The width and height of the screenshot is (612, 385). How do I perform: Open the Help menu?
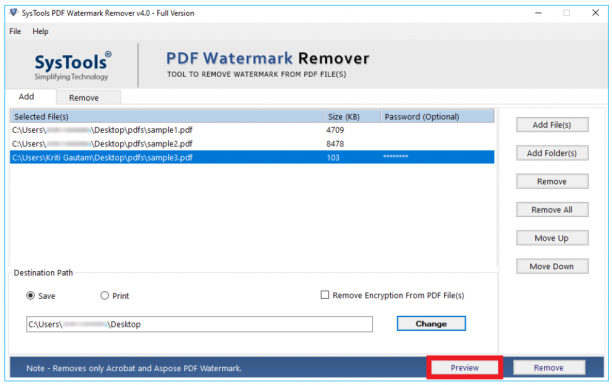point(40,31)
